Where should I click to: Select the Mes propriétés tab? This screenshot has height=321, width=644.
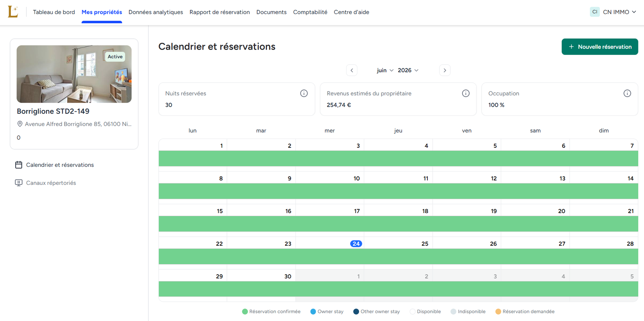[102, 12]
